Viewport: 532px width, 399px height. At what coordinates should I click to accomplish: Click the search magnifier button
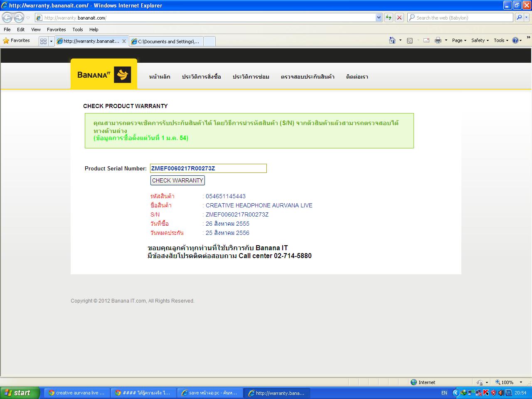(519, 17)
